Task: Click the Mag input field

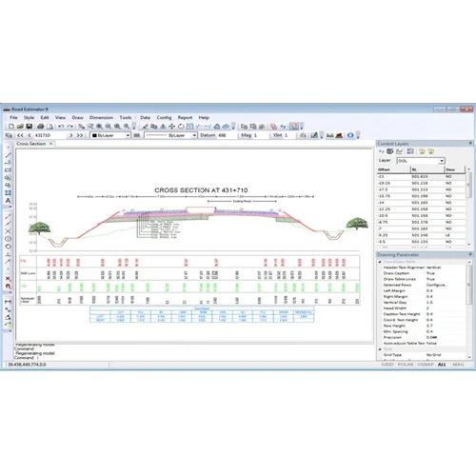Action: click(261, 135)
